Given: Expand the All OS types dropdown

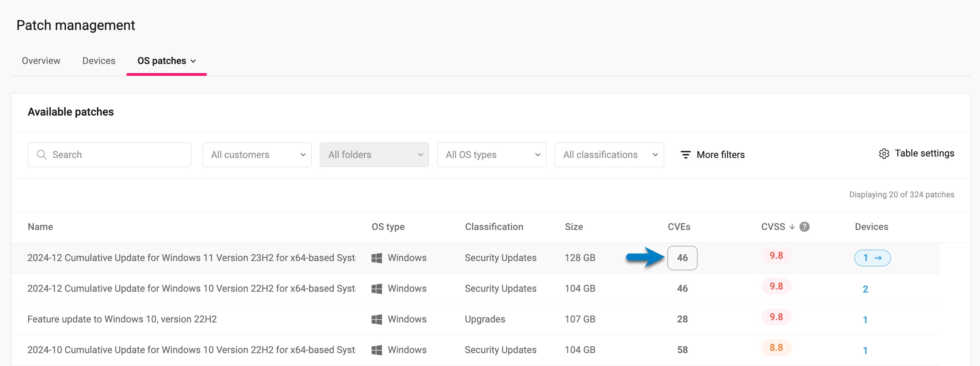Looking at the screenshot, I should point(491,155).
